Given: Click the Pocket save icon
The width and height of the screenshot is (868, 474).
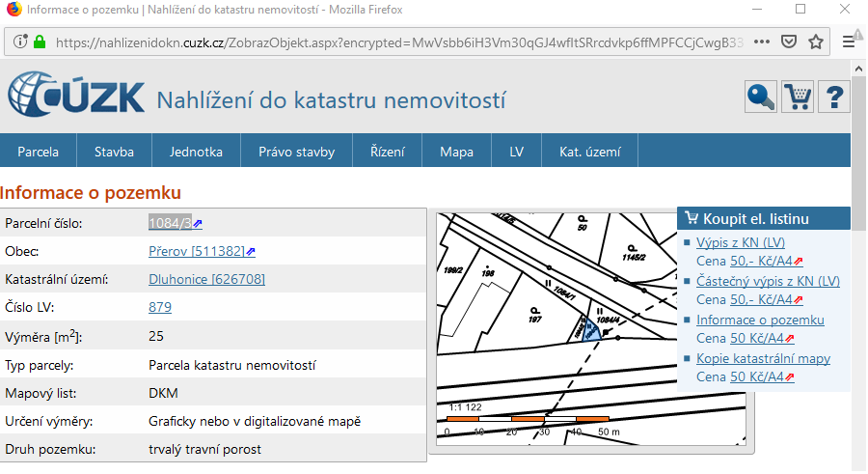Looking at the screenshot, I should [x=788, y=42].
